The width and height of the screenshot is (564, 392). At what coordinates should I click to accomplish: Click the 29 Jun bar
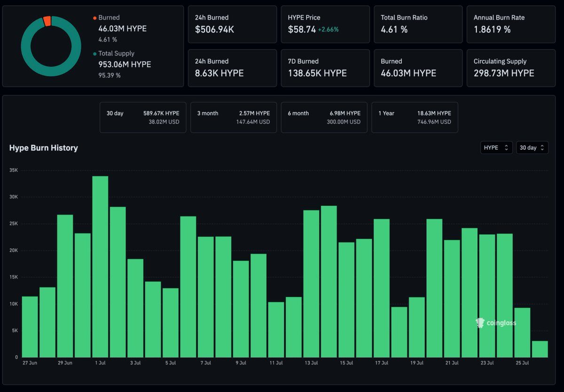point(65,286)
